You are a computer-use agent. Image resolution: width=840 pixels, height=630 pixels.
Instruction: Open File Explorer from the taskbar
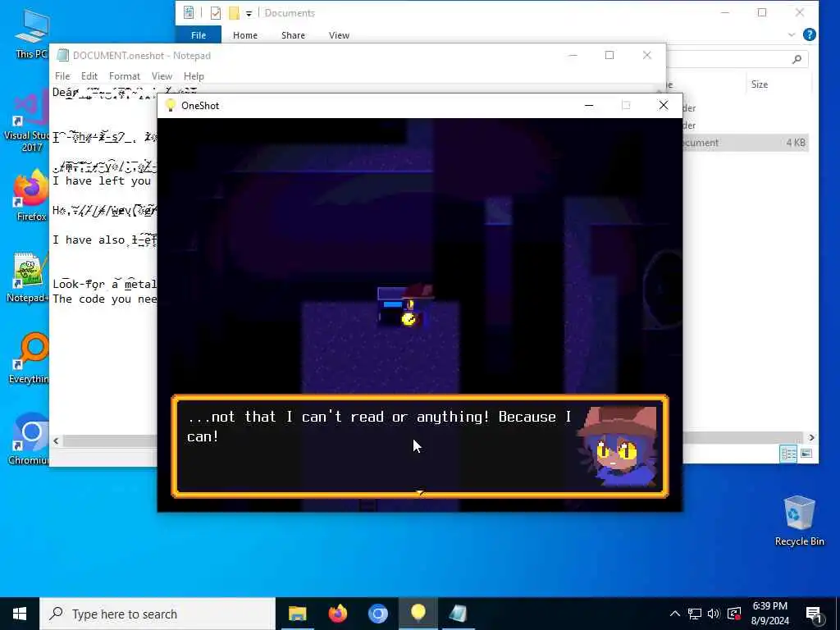(297, 614)
